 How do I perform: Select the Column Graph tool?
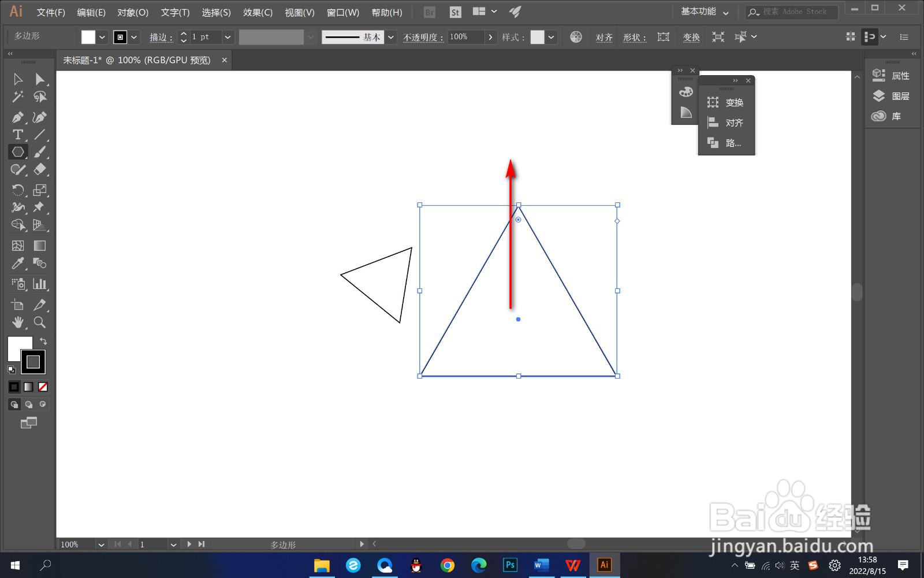point(40,284)
